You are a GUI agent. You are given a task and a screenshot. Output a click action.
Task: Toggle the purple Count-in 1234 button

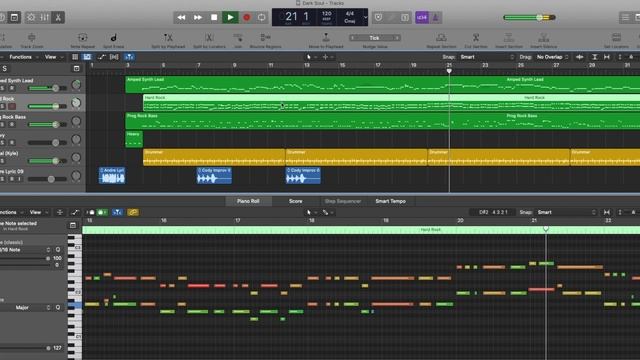422,18
